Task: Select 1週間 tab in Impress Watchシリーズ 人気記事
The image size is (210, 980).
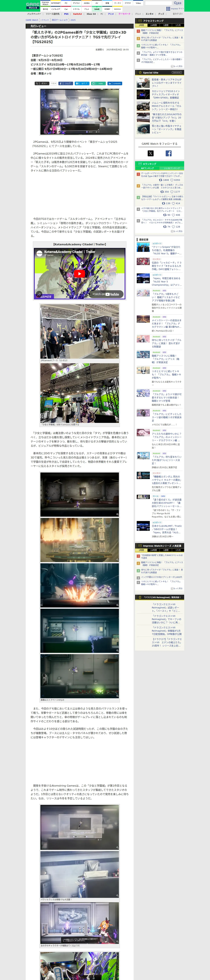Action: pyautogui.click(x=166, y=550)
